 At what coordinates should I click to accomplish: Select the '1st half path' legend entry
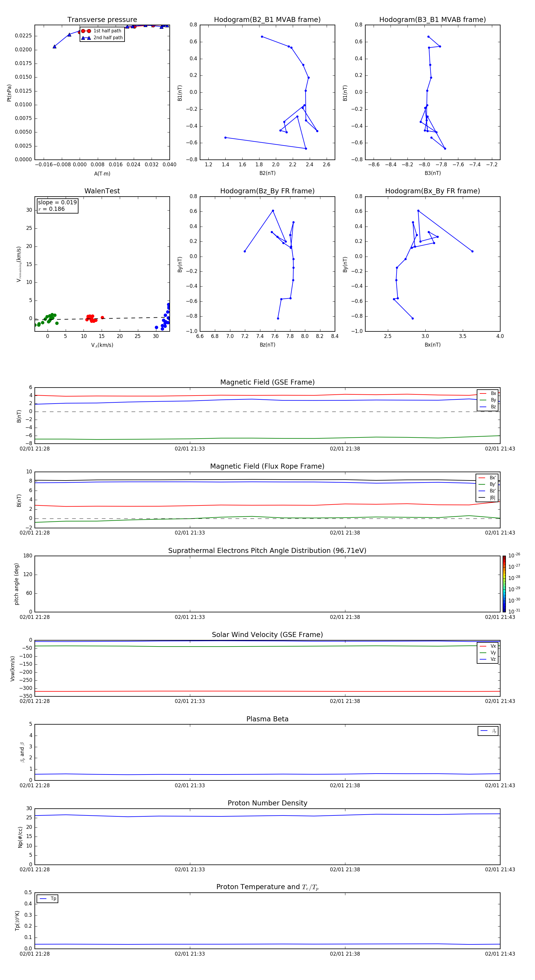102,31
